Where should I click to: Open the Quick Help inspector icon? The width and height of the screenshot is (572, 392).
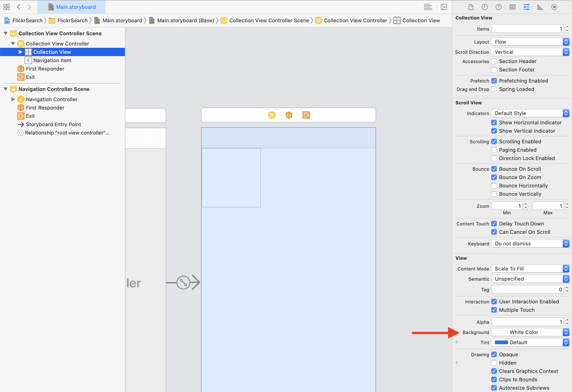[498, 7]
